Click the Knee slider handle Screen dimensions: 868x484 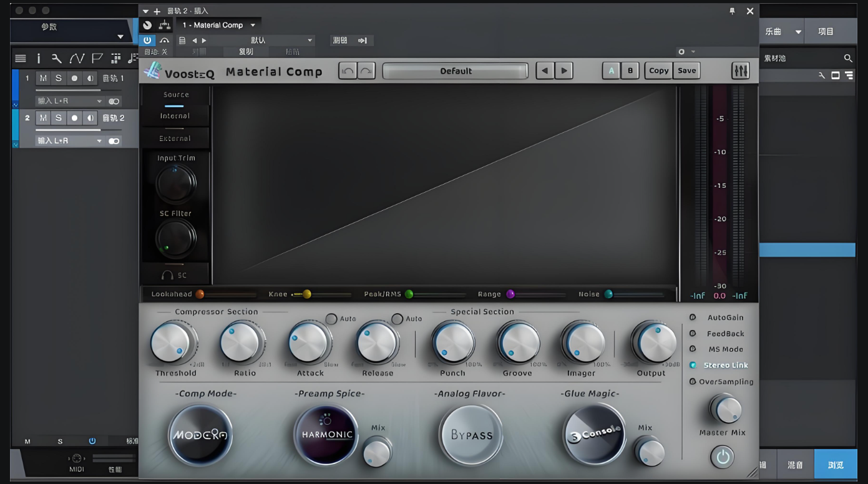(306, 294)
